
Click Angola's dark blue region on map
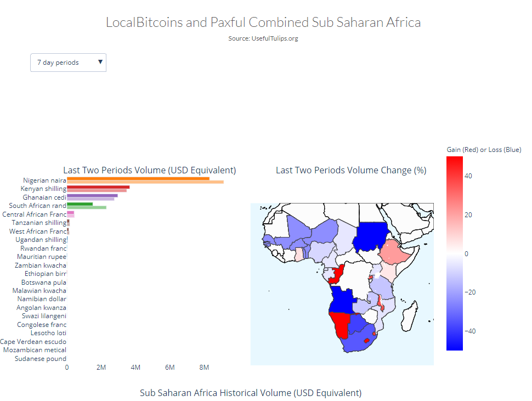coord(341,301)
